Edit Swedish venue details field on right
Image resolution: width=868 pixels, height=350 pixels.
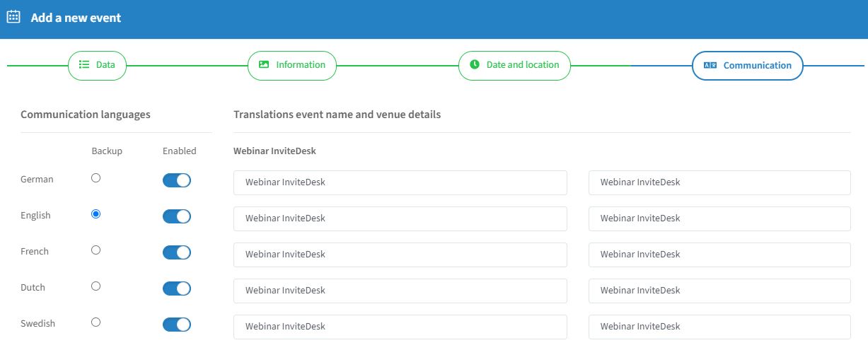719,327
